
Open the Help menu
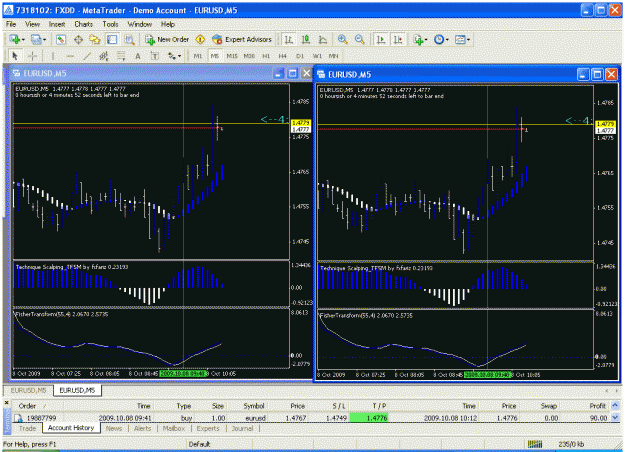pyautogui.click(x=168, y=24)
